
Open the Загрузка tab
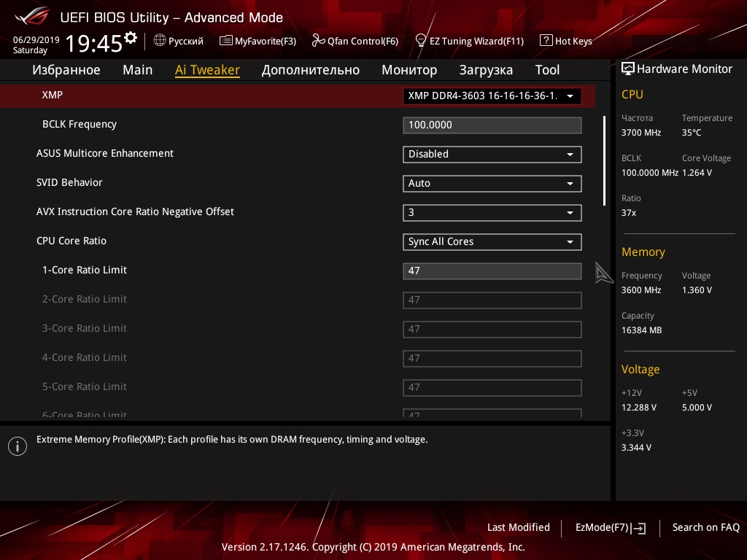click(486, 70)
